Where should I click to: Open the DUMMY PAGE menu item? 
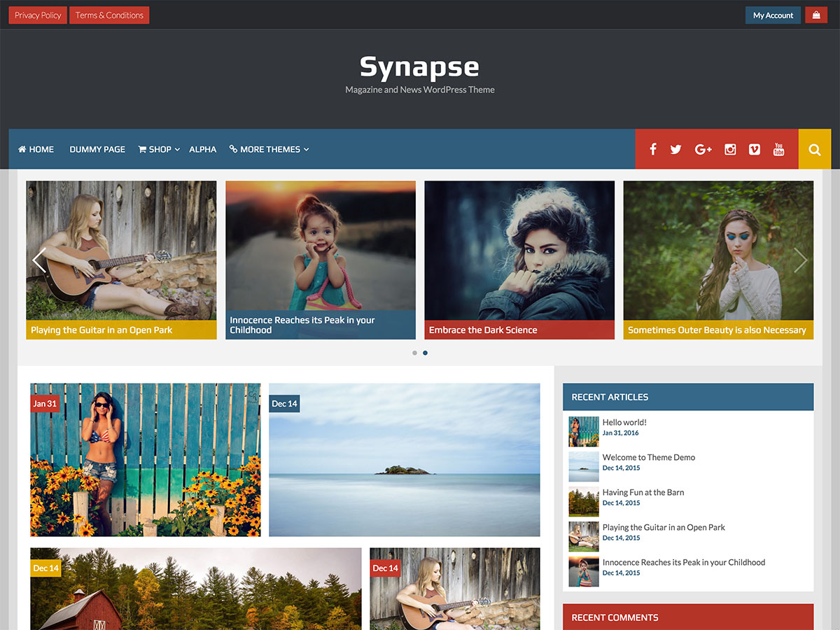pos(97,149)
